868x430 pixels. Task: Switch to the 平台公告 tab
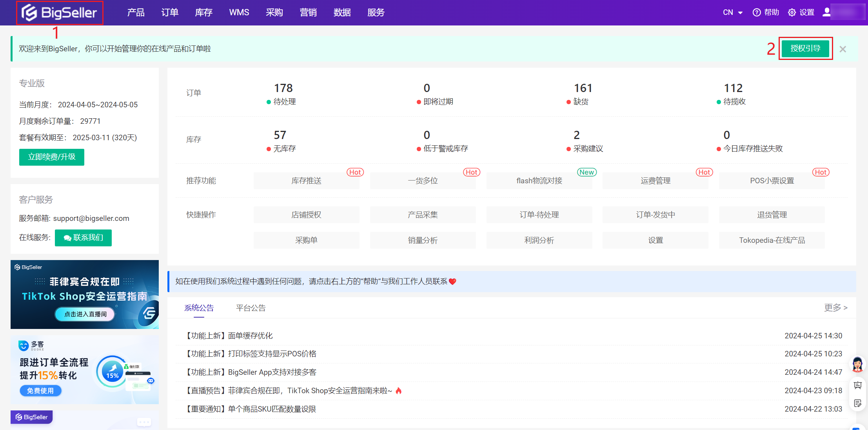point(251,308)
